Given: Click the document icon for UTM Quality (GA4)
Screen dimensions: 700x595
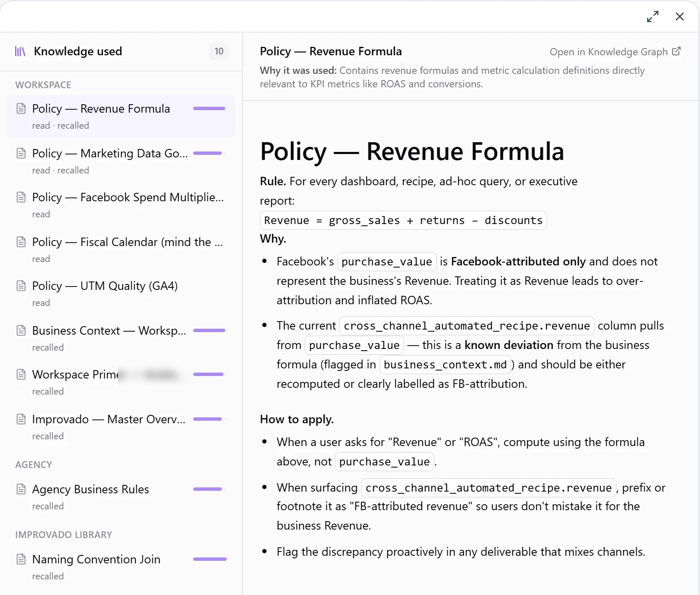Looking at the screenshot, I should pyautogui.click(x=21, y=286).
